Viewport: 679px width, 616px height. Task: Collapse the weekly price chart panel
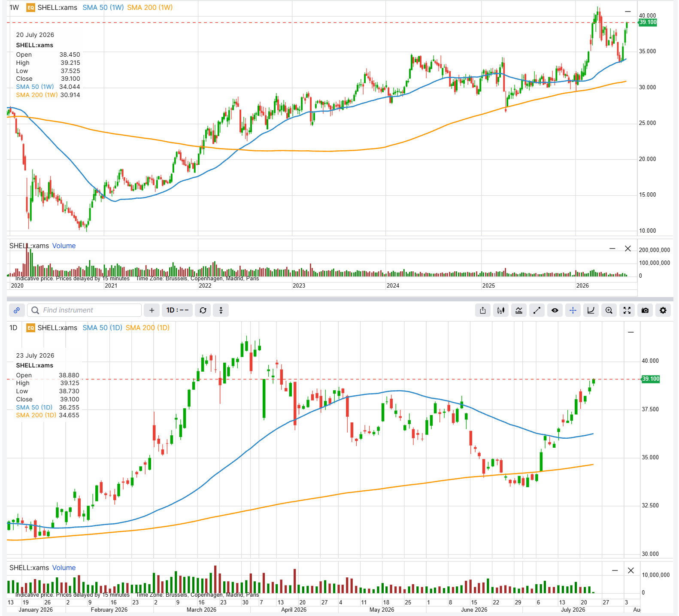pyautogui.click(x=628, y=12)
